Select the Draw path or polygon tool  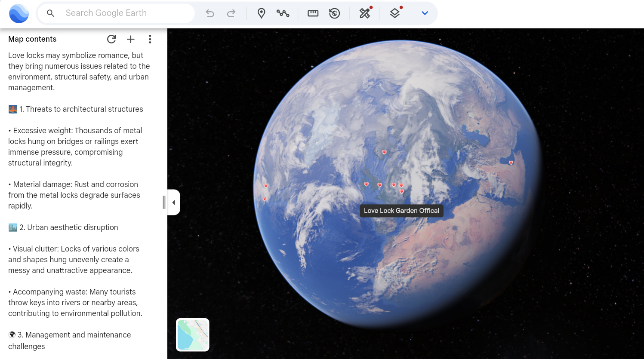click(283, 13)
